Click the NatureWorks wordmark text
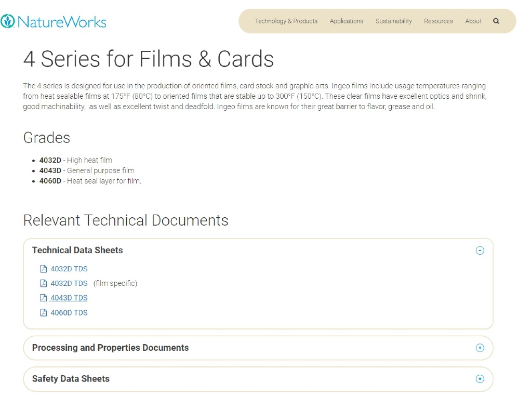 pyautogui.click(x=61, y=22)
